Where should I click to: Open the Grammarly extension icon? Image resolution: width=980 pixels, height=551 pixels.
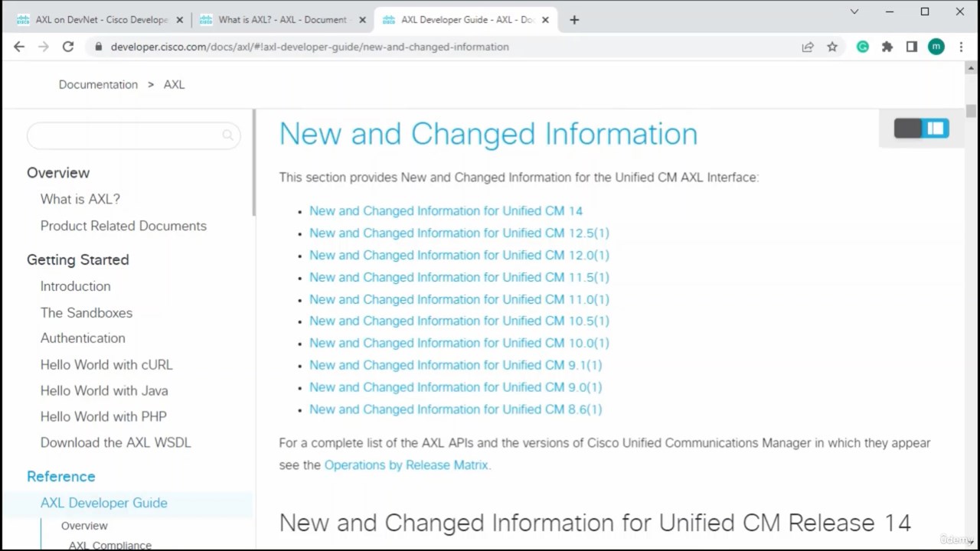[863, 47]
